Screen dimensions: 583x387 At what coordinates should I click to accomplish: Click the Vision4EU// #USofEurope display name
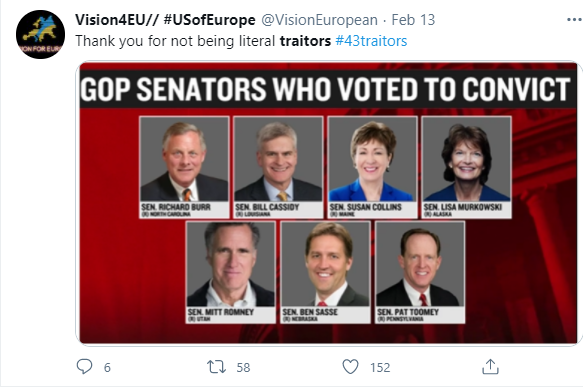pos(165,20)
